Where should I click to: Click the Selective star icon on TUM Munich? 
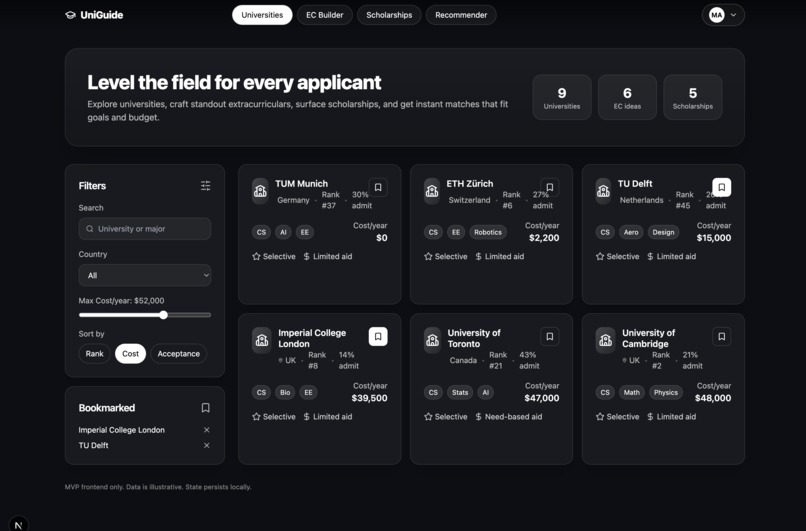[257, 256]
